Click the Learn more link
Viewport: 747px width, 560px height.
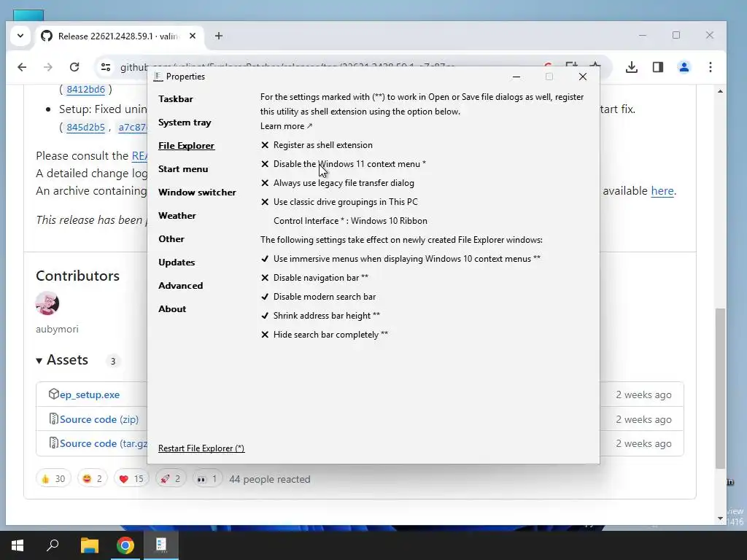pyautogui.click(x=286, y=126)
